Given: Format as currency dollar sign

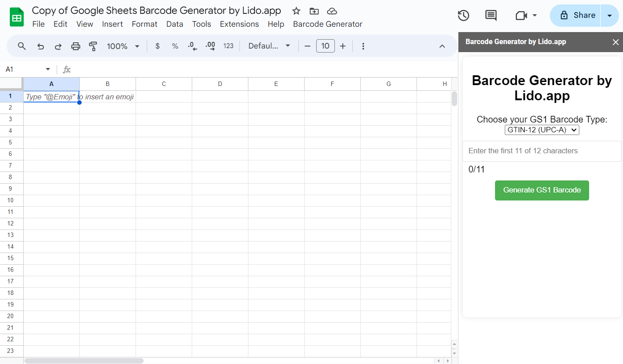Looking at the screenshot, I should coord(157,46).
